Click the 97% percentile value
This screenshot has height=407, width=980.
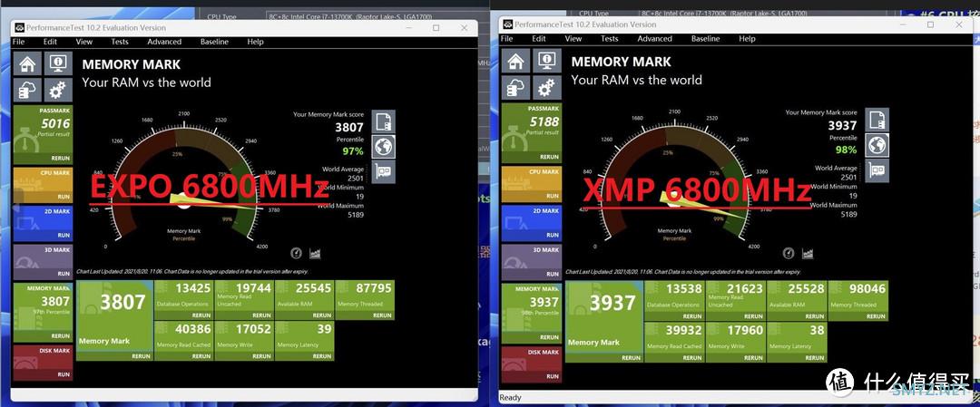[x=352, y=151]
